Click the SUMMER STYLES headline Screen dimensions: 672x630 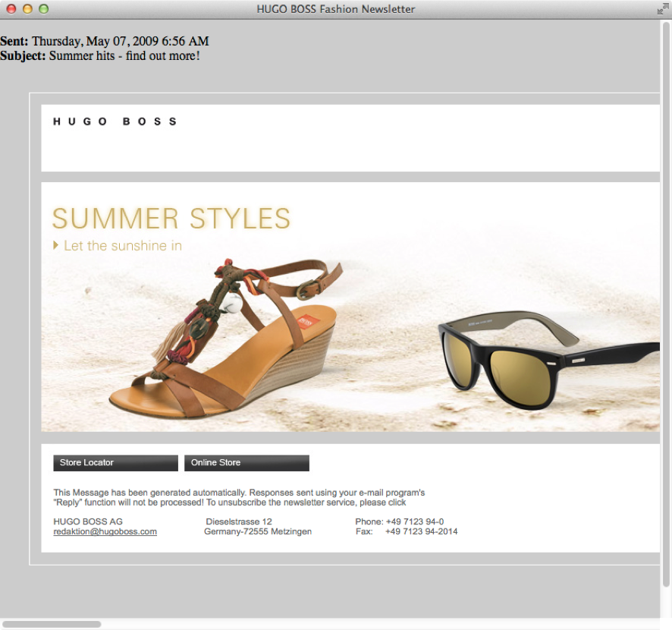[x=171, y=219]
